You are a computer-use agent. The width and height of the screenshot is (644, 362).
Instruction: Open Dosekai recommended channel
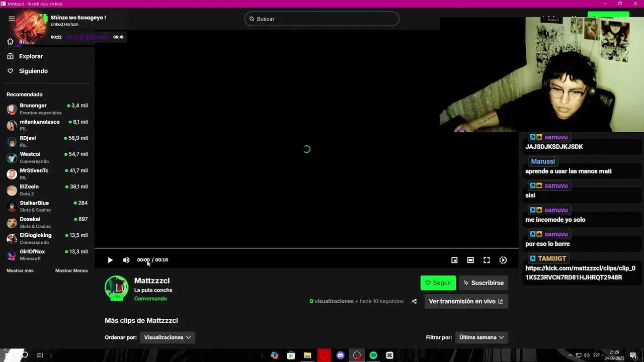point(47,222)
